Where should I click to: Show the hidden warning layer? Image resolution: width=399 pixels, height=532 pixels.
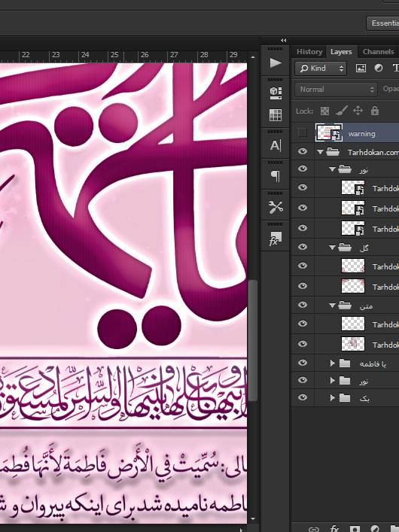pos(302,132)
